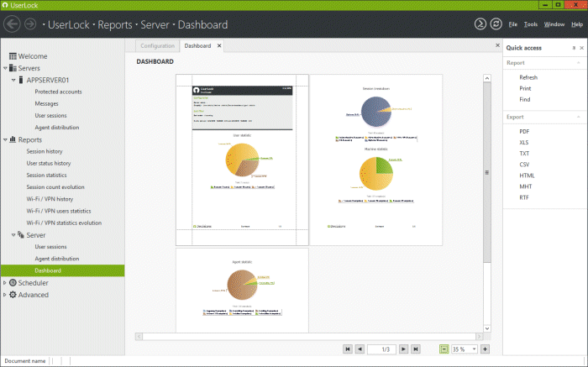Collapse the Report section in Quick access
Image resolution: width=588 pixels, height=367 pixels.
pos(578,63)
